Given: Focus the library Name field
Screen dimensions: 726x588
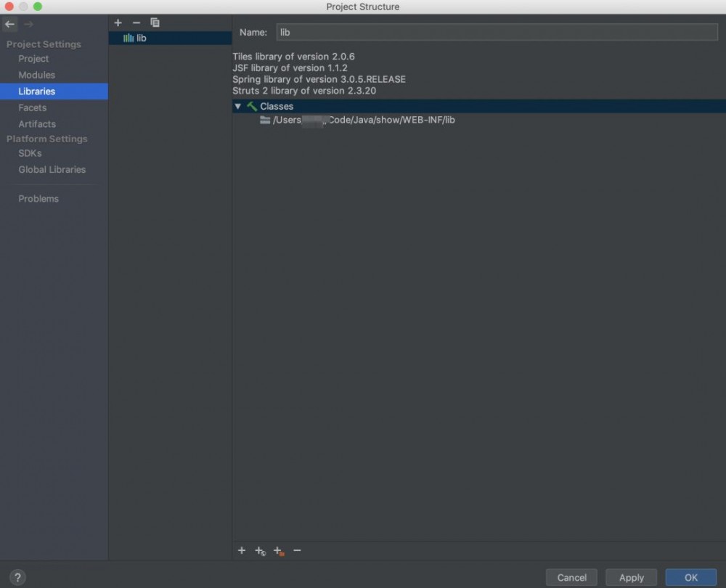Looking at the screenshot, I should coord(497,32).
